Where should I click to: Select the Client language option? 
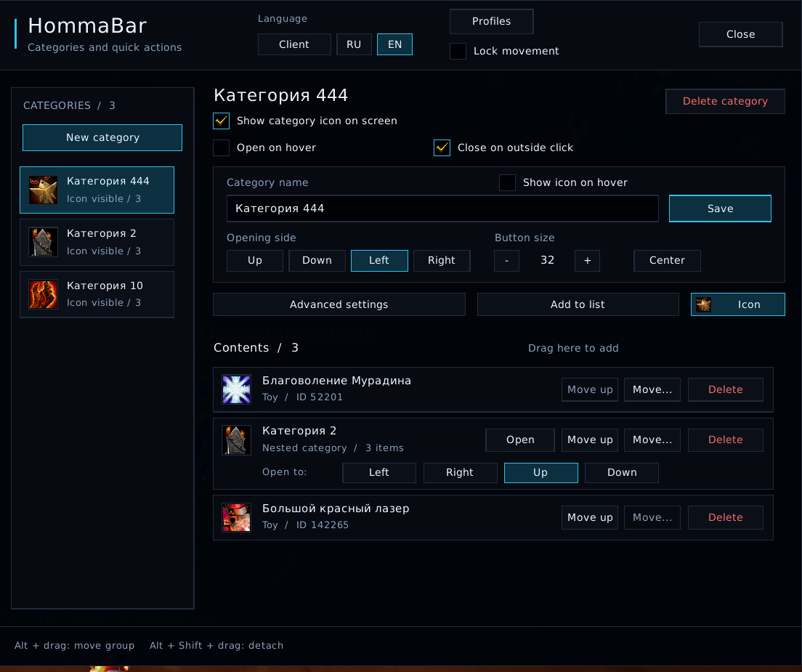294,44
